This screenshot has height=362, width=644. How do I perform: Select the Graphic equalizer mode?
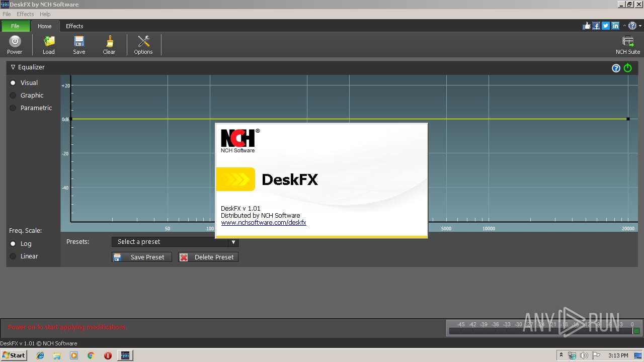[x=27, y=95]
